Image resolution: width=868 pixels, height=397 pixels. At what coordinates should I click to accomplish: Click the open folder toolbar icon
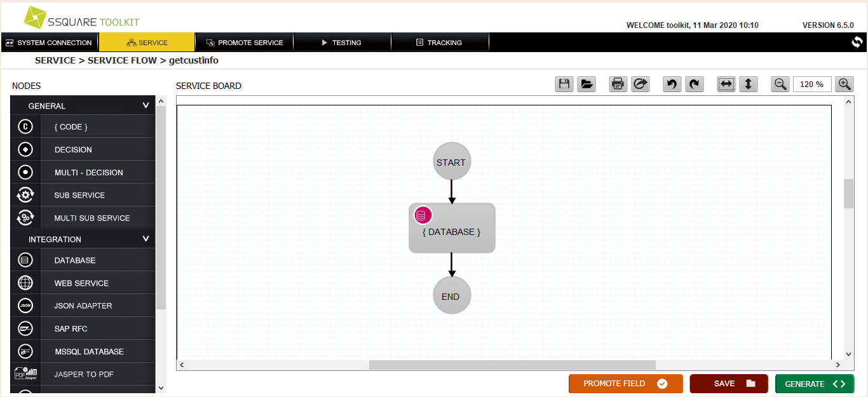pyautogui.click(x=587, y=84)
